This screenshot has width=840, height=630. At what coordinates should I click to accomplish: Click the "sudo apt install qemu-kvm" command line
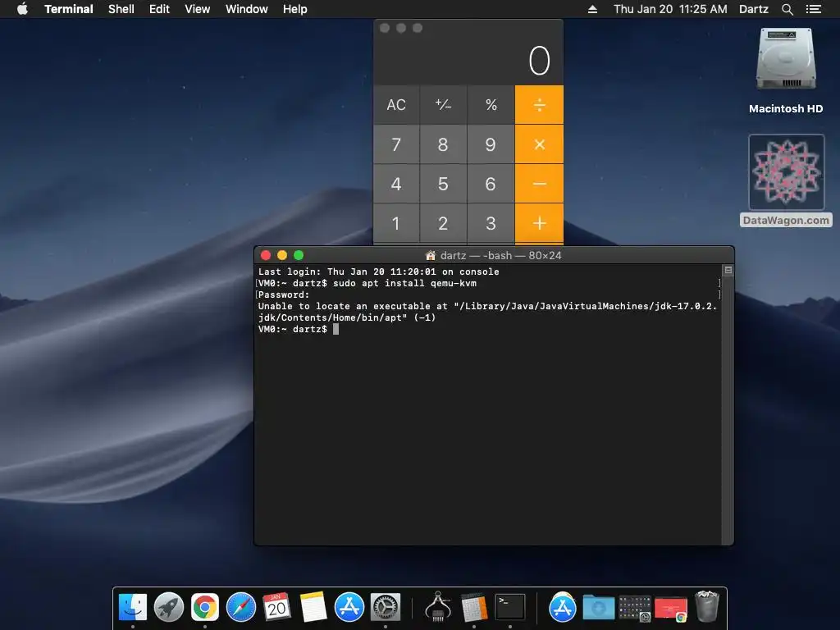404,283
